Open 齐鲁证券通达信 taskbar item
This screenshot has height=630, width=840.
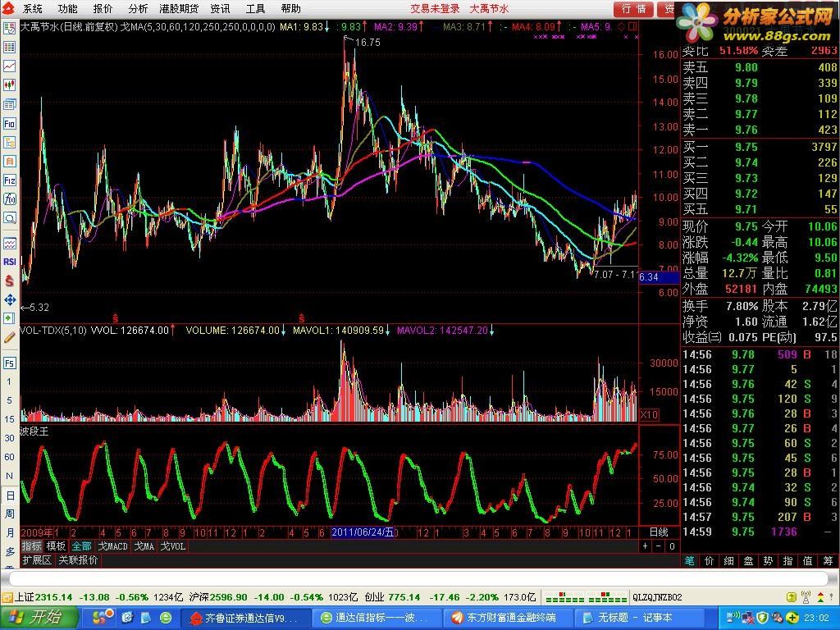click(244, 619)
